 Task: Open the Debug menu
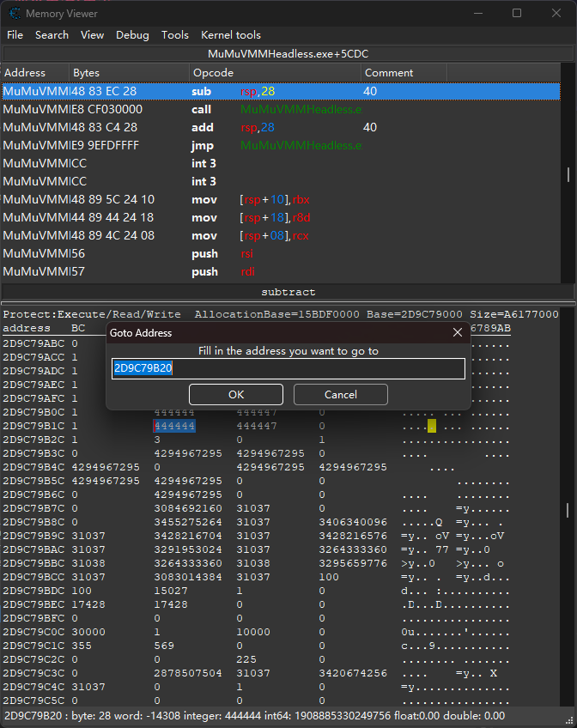[x=132, y=35]
